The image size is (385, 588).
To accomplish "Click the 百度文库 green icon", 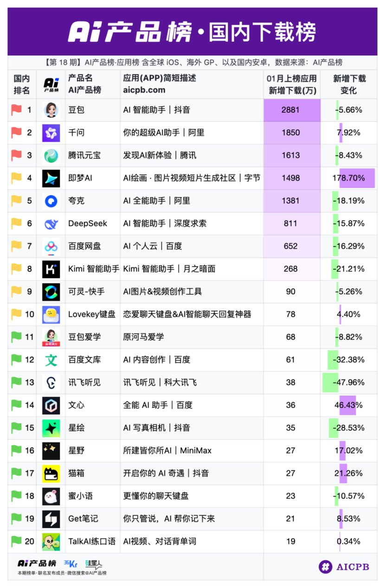I will coord(51,360).
